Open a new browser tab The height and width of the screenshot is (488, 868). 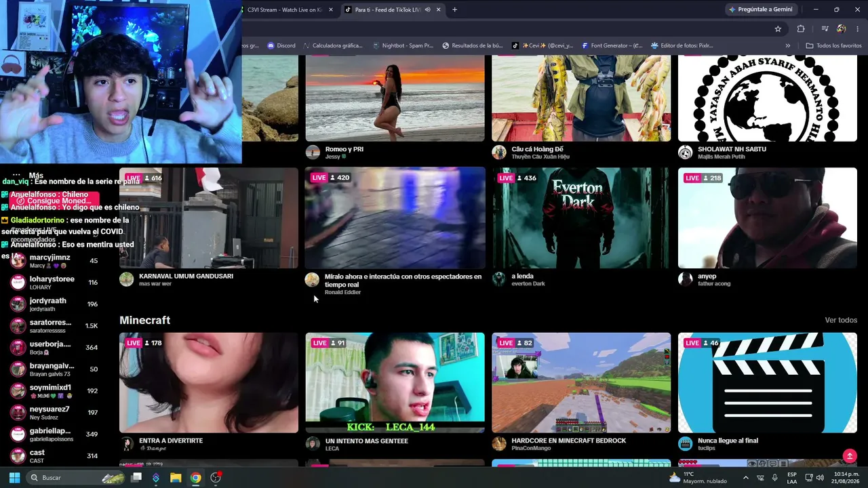[454, 9]
